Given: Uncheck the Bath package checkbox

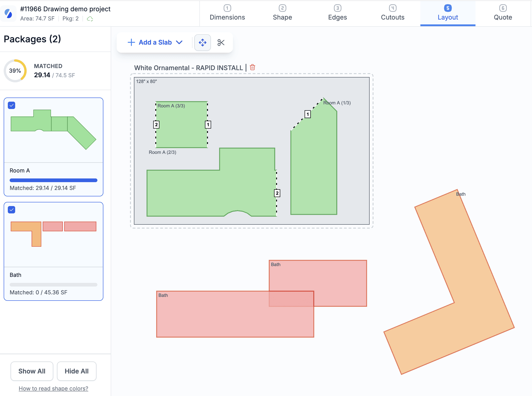Looking at the screenshot, I should 11,210.
